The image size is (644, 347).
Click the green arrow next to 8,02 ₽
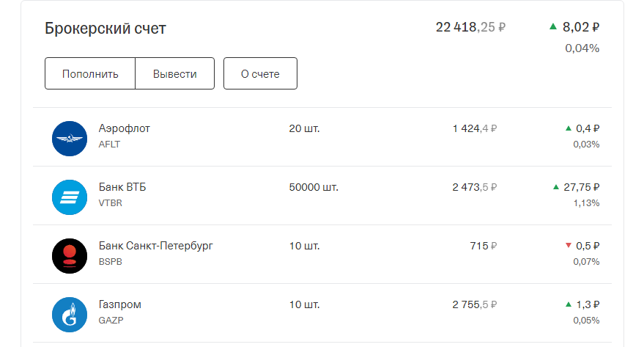tap(553, 26)
